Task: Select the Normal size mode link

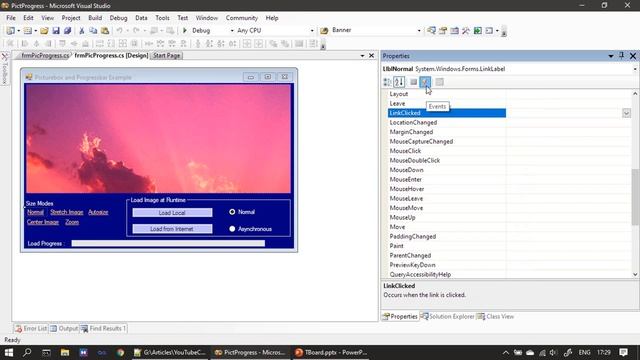Action: tap(36, 212)
